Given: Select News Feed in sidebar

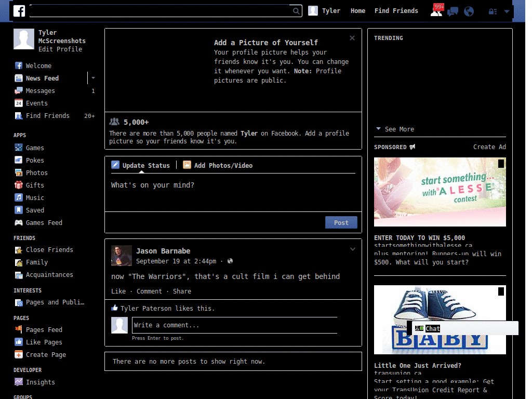Looking at the screenshot, I should [42, 78].
